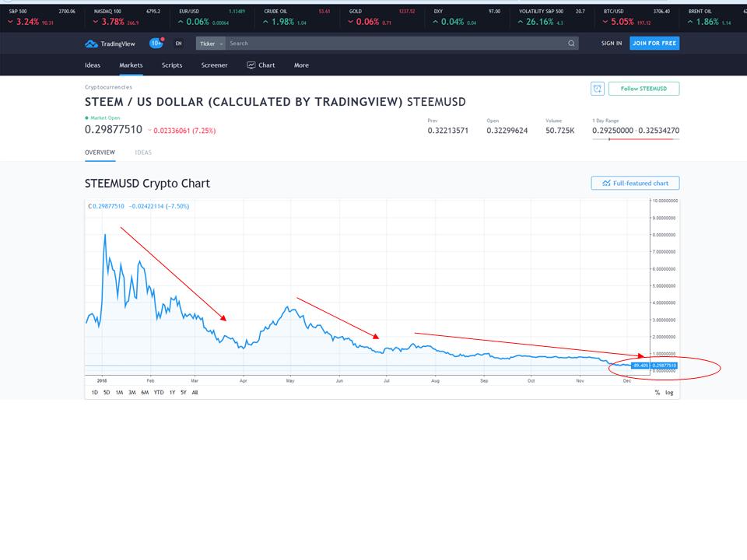Screen dimensions: 747x560
Task: Toggle log scale on chart
Action: pyautogui.click(x=669, y=392)
